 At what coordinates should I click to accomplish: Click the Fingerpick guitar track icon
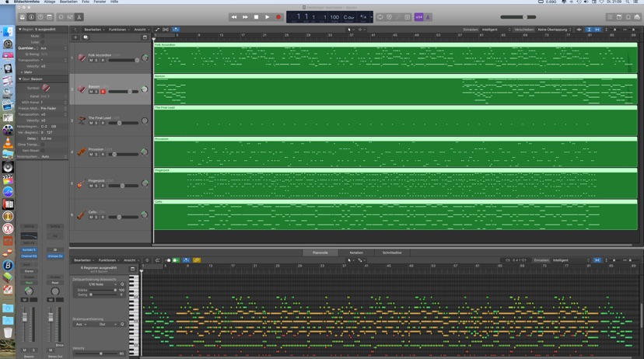[82, 183]
